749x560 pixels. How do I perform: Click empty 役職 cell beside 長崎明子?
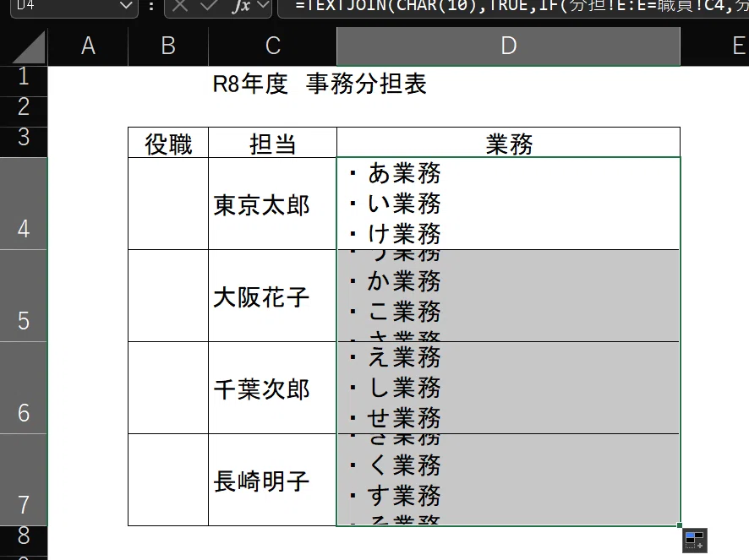tap(168, 480)
